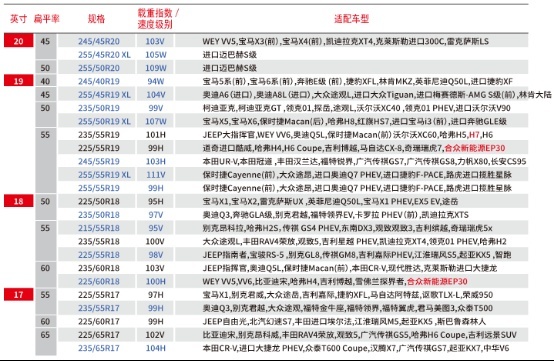Select load index 105W
The image size is (554, 361).
coord(156,55)
